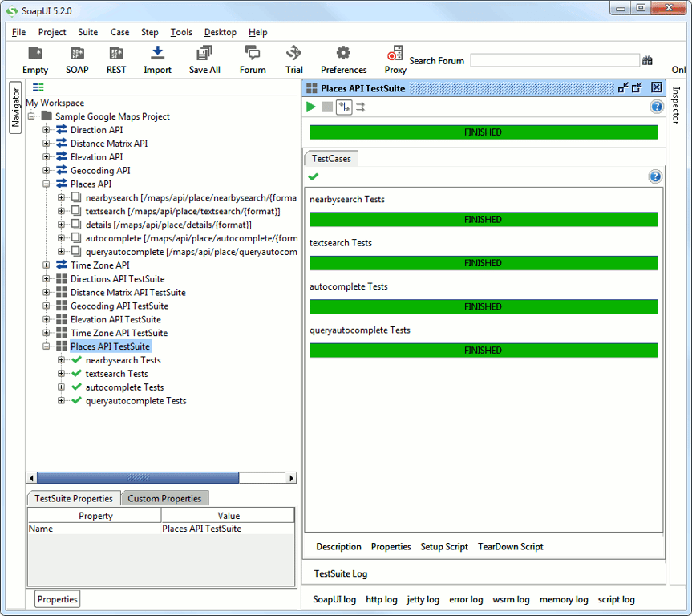692x616 pixels.
Task: Run the TestSuite with green play button
Action: [310, 107]
